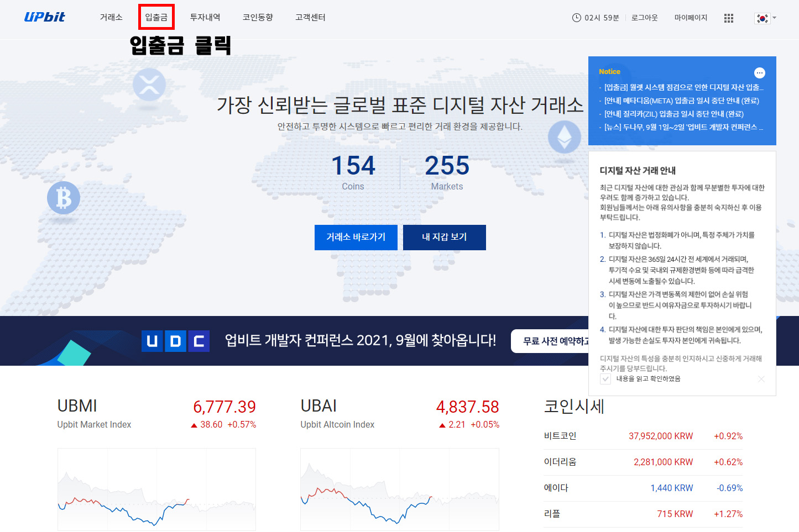799x532 pixels.
Task: Open the UBAI chart
Action: pyautogui.click(x=400, y=489)
